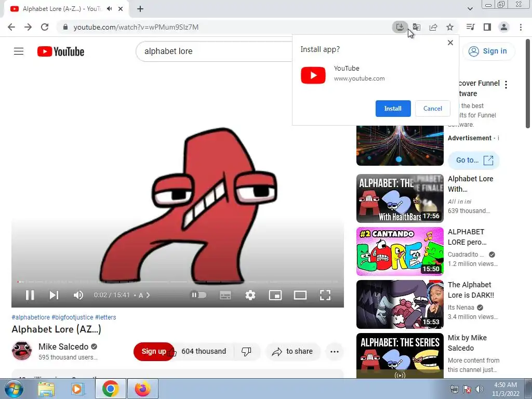This screenshot has height=399, width=532.
Task: Toggle the autoplay switch in the player
Action: pos(198,295)
